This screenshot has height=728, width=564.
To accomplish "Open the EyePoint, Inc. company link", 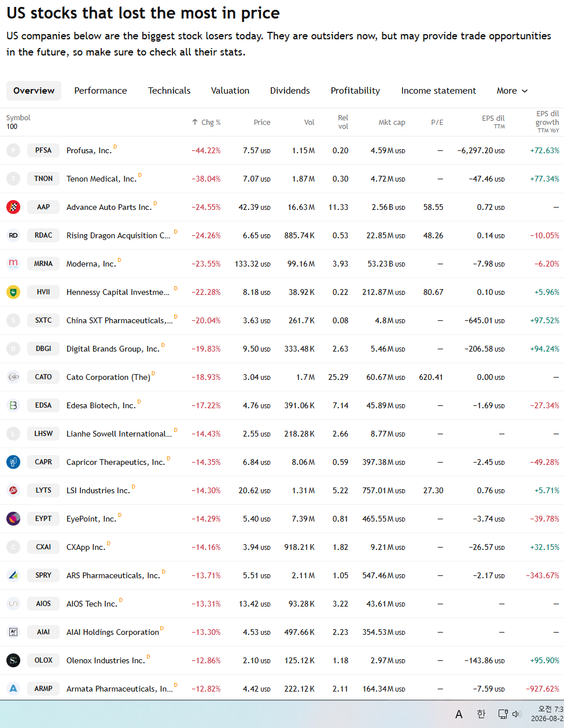I will click(x=91, y=519).
